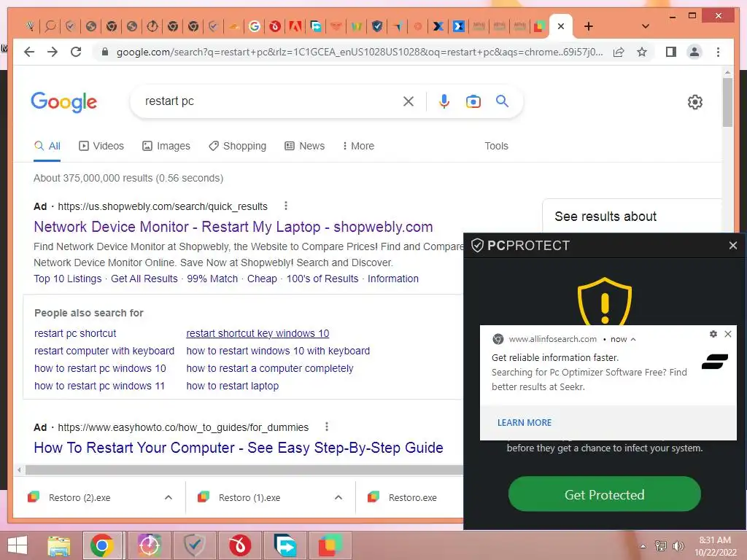
Task: Open Chrome side panel icon
Action: 671,52
